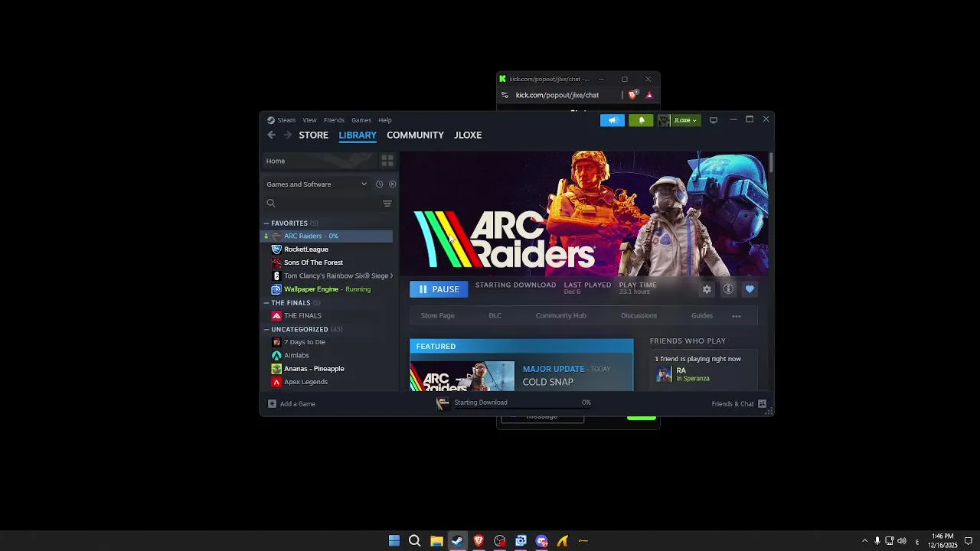980x551 pixels.
Task: Open ARC Raiders Guides link
Action: click(x=702, y=316)
